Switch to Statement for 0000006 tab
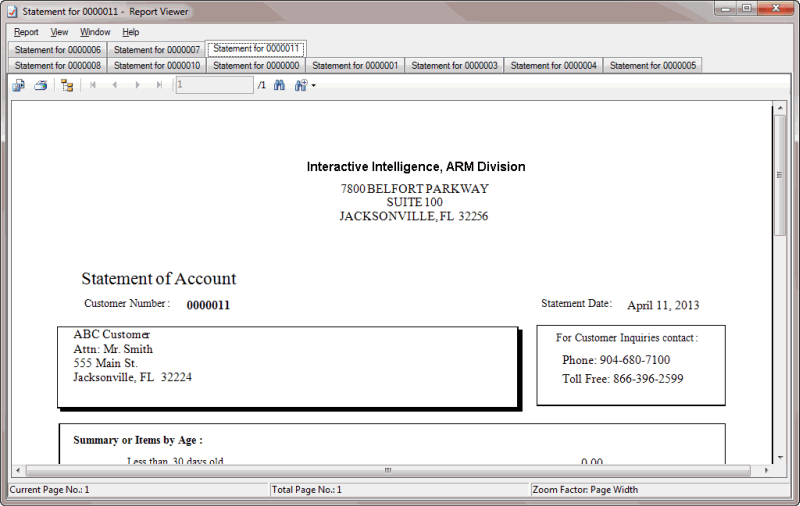 [57, 49]
